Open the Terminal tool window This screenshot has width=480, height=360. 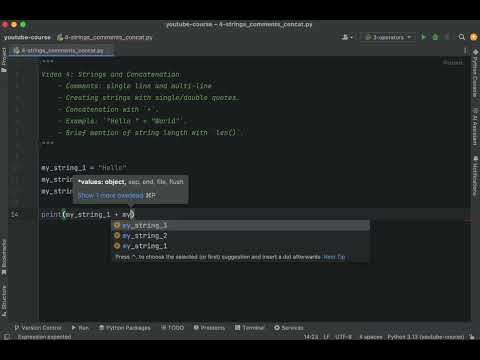[250, 328]
